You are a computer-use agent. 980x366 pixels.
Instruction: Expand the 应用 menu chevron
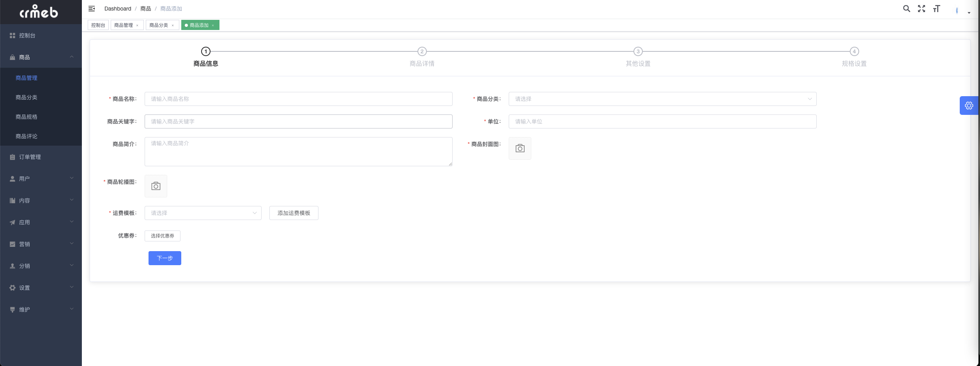pyautogui.click(x=72, y=222)
